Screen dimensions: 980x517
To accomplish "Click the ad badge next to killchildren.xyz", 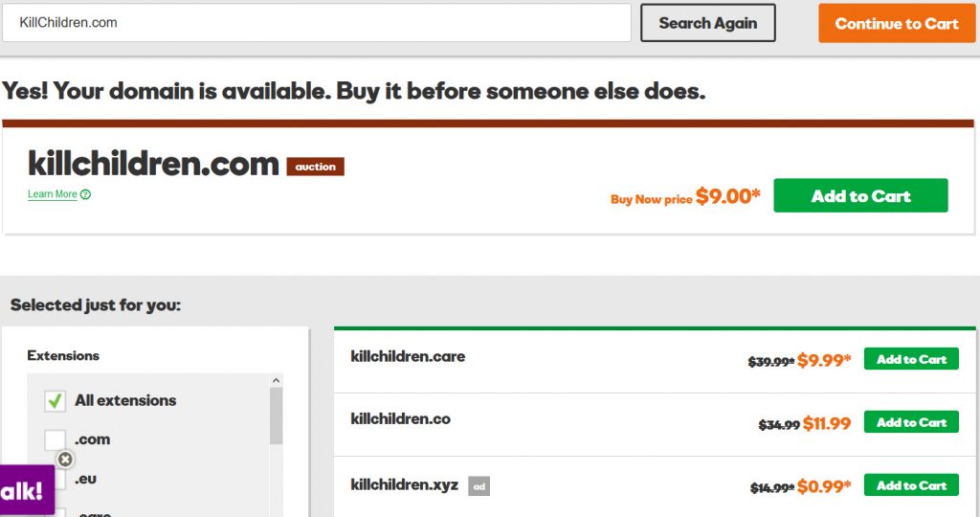I will [x=479, y=486].
